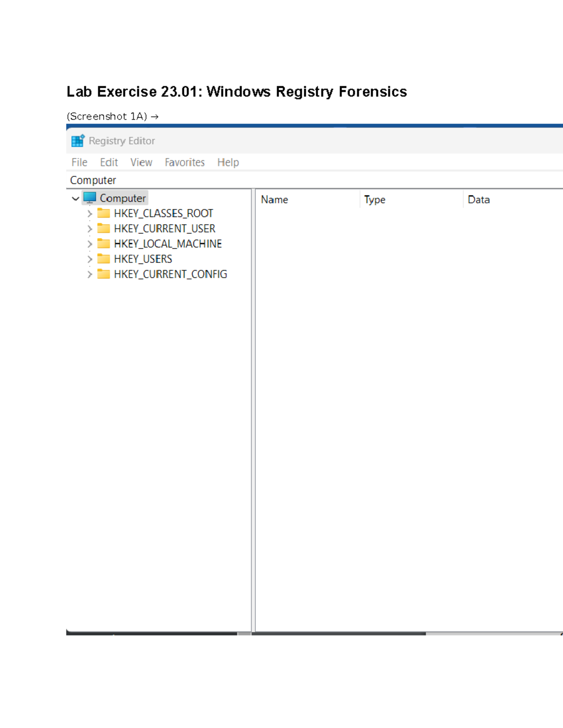
Task: Expand the HKEY_CURRENT_USER key
Action: point(89,228)
